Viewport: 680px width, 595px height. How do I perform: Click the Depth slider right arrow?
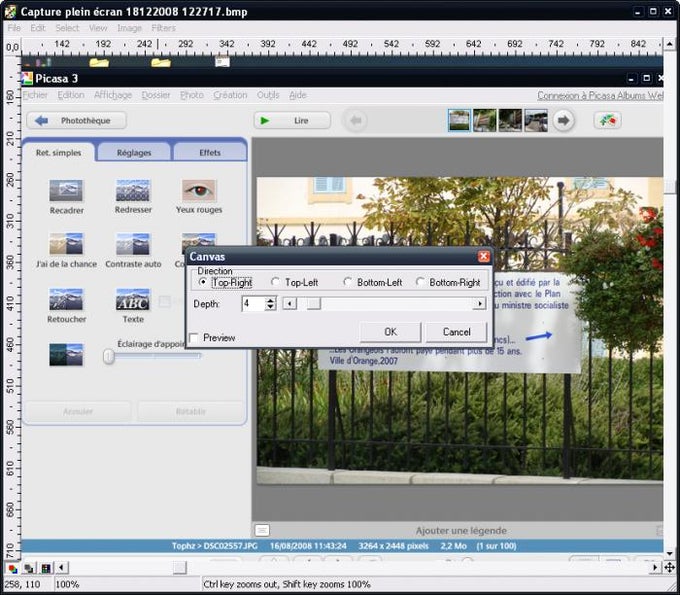pyautogui.click(x=479, y=304)
